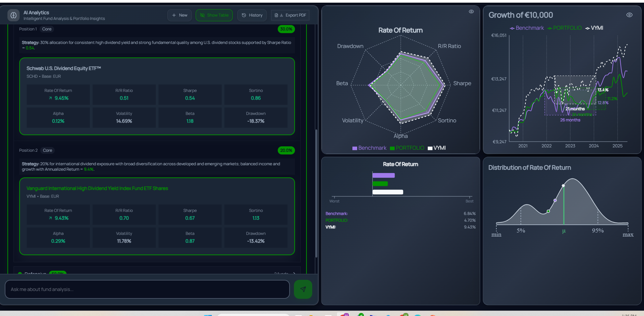Click the up-right arrow icon beside 9.45%

[50, 98]
